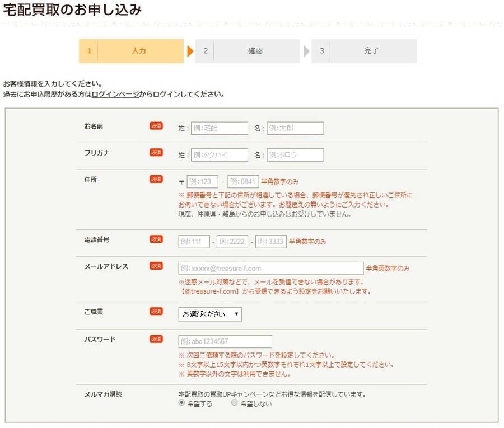Click the first phone number field 例:111
The height and width of the screenshot is (428, 504).
[194, 242]
